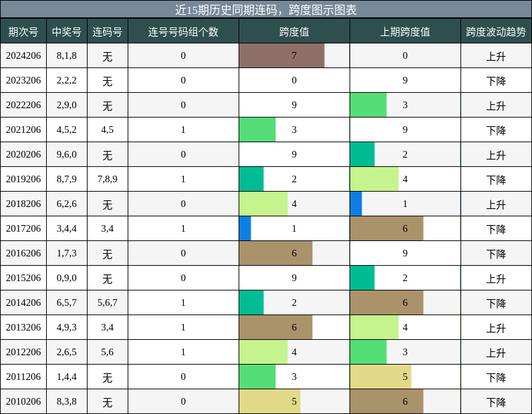Viewport: 532px width, 414px height.
Task: Click the 中奖号 column header
Action: [x=67, y=31]
